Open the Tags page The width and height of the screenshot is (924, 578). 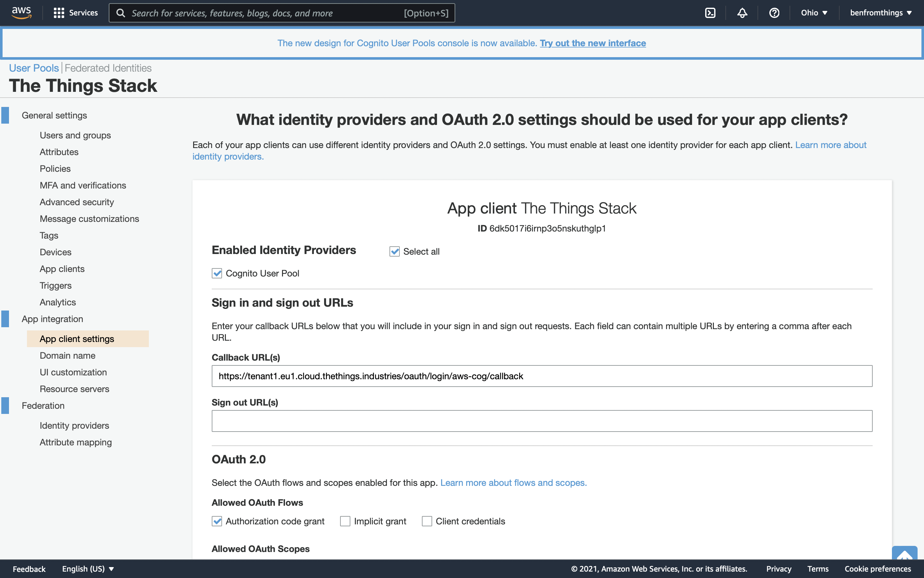49,235
